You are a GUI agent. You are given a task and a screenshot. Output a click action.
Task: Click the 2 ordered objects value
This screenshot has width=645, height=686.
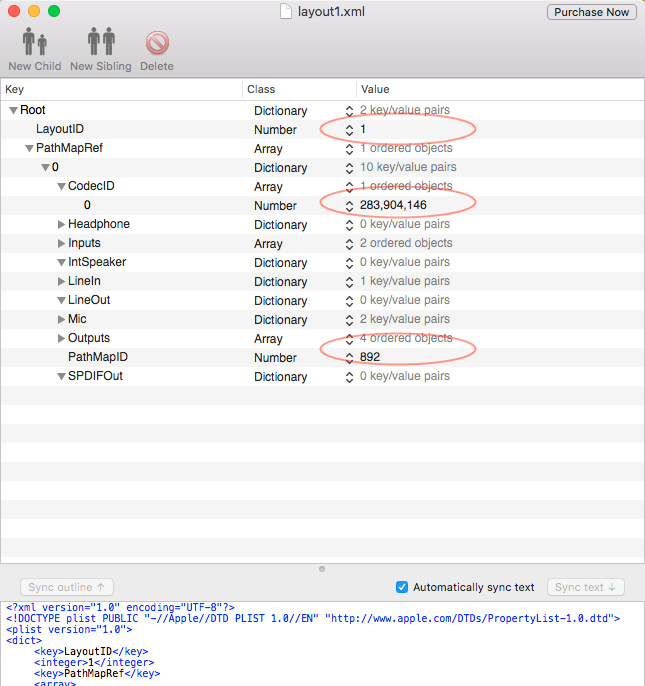pyautogui.click(x=406, y=243)
